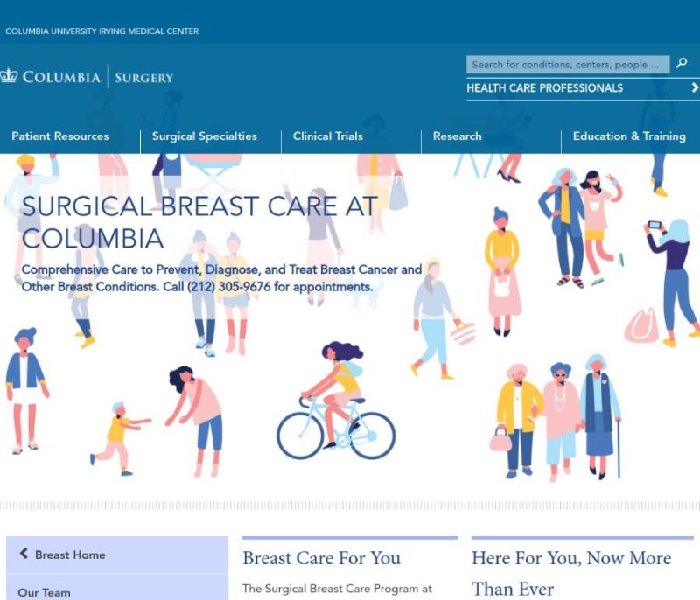
Task: Click the search conditions input field
Action: click(x=568, y=64)
